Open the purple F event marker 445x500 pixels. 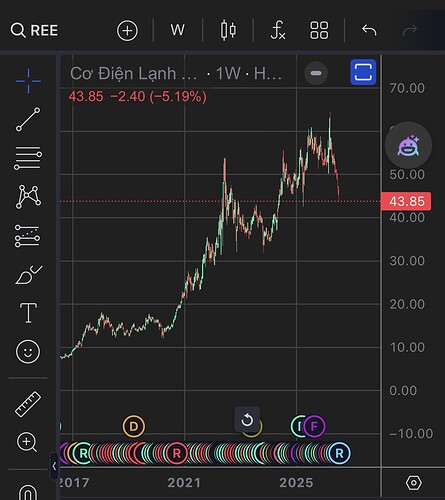(314, 426)
